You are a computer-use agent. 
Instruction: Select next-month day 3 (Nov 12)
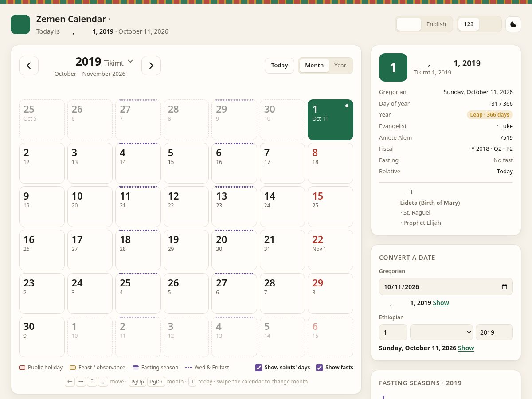click(186, 337)
